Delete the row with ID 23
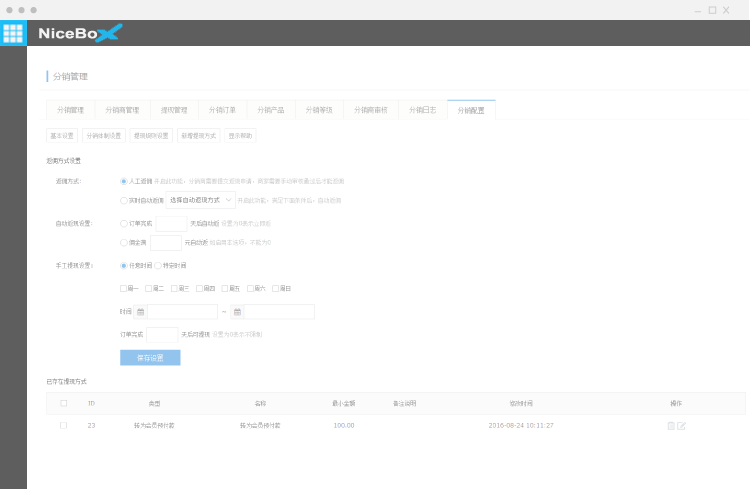 coord(671,426)
